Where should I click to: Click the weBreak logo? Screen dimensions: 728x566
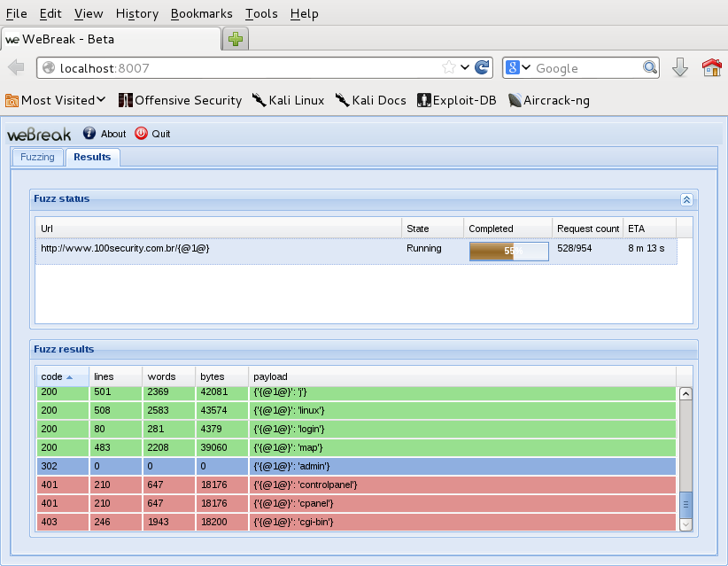point(39,135)
